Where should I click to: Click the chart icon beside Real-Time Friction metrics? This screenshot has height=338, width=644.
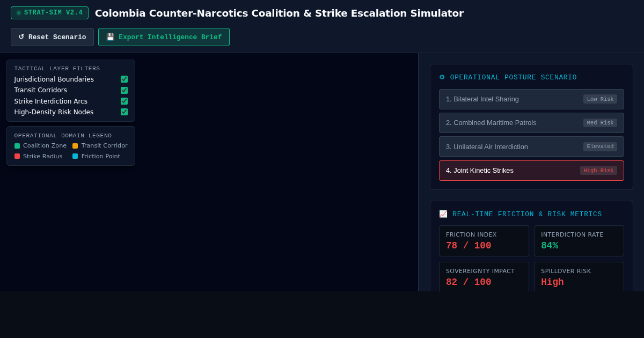[443, 214]
